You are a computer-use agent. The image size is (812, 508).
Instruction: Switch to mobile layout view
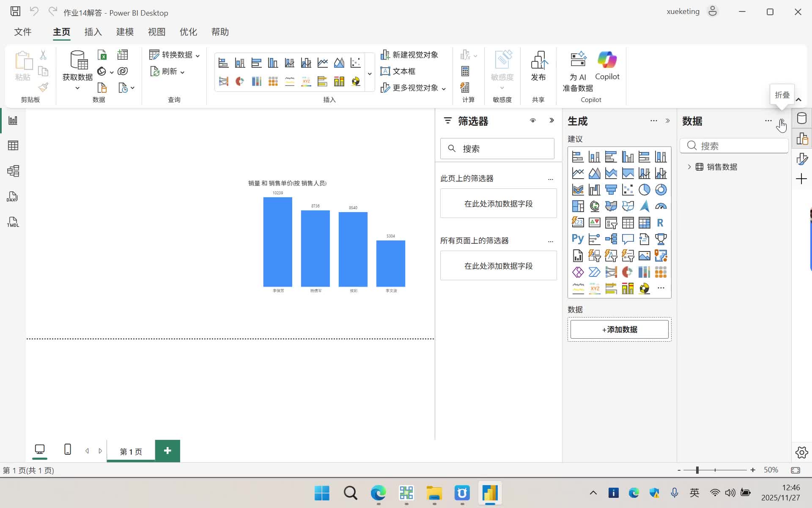[67, 450]
